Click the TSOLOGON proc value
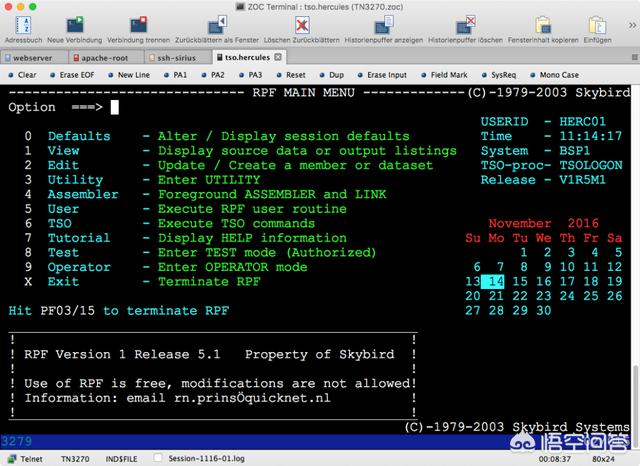The width and height of the screenshot is (640, 466). pyautogui.click(x=591, y=165)
